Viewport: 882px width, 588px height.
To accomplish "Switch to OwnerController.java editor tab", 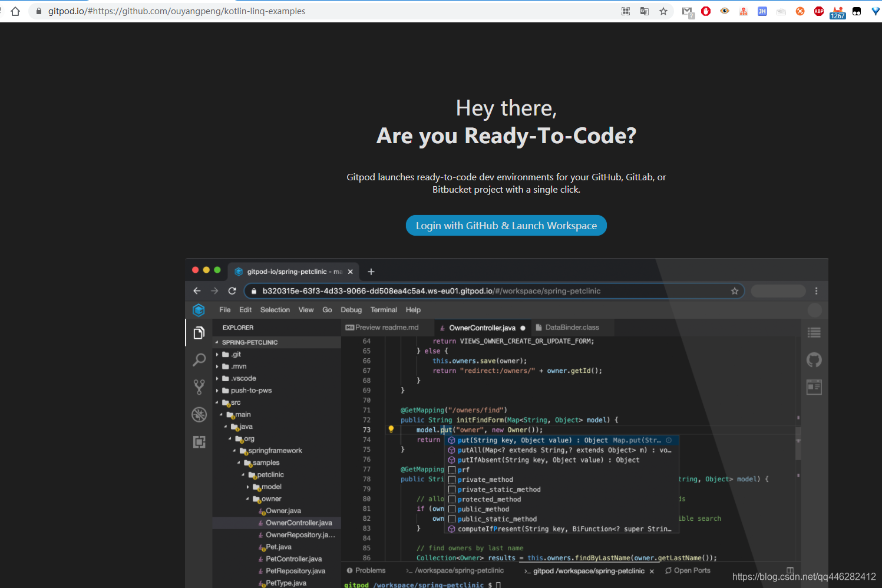I will click(x=482, y=328).
